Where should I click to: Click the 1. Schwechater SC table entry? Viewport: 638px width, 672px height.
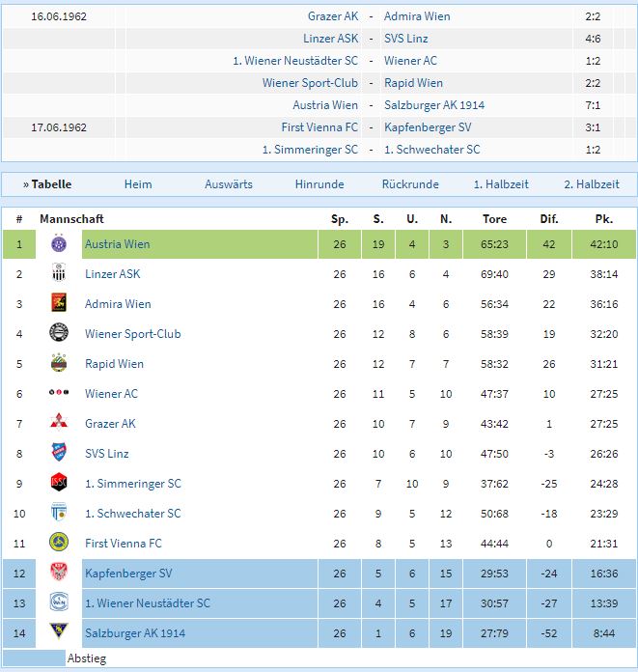133,513
